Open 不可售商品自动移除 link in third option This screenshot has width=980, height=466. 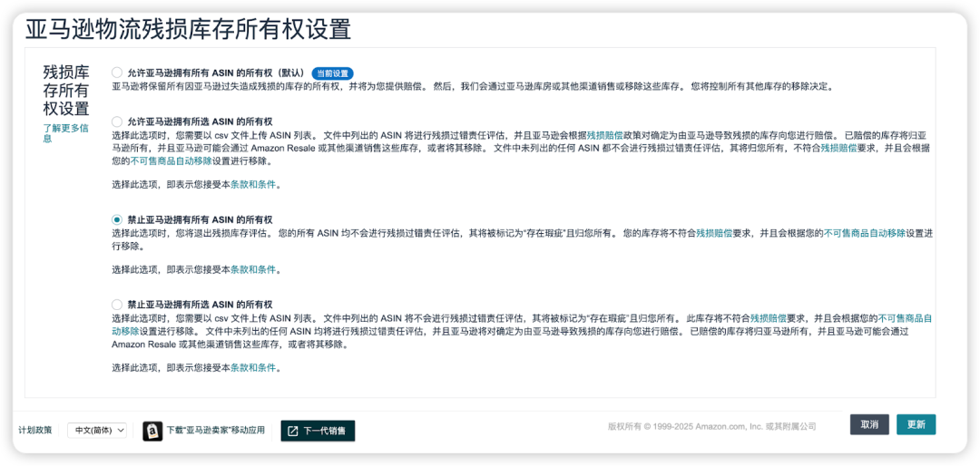(x=865, y=233)
